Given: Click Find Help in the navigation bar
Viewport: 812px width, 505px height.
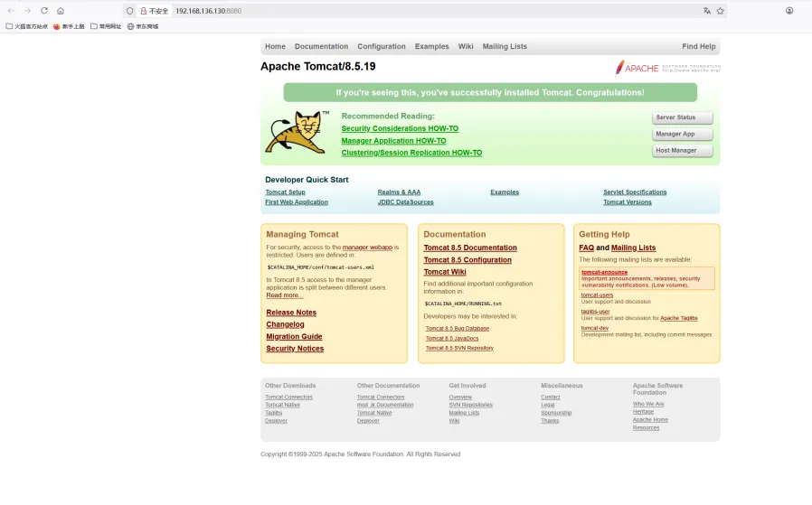Looking at the screenshot, I should [699, 47].
